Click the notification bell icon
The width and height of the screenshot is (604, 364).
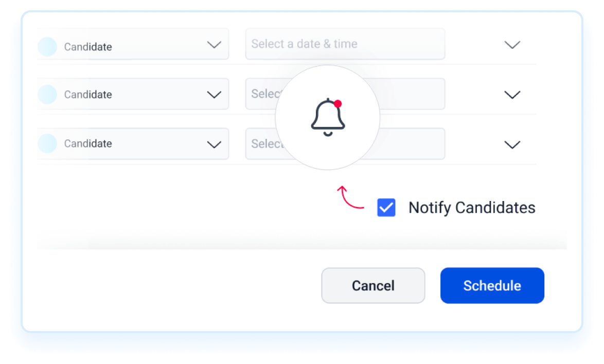[x=328, y=117]
